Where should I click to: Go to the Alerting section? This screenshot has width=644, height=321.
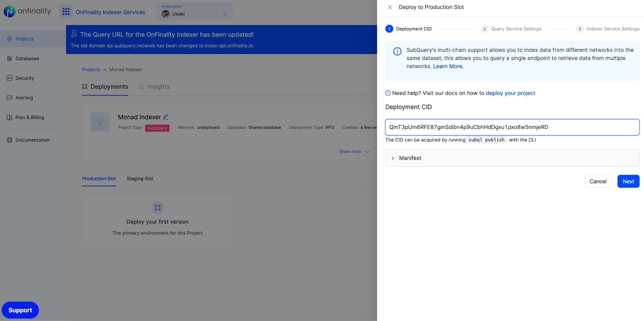click(24, 98)
